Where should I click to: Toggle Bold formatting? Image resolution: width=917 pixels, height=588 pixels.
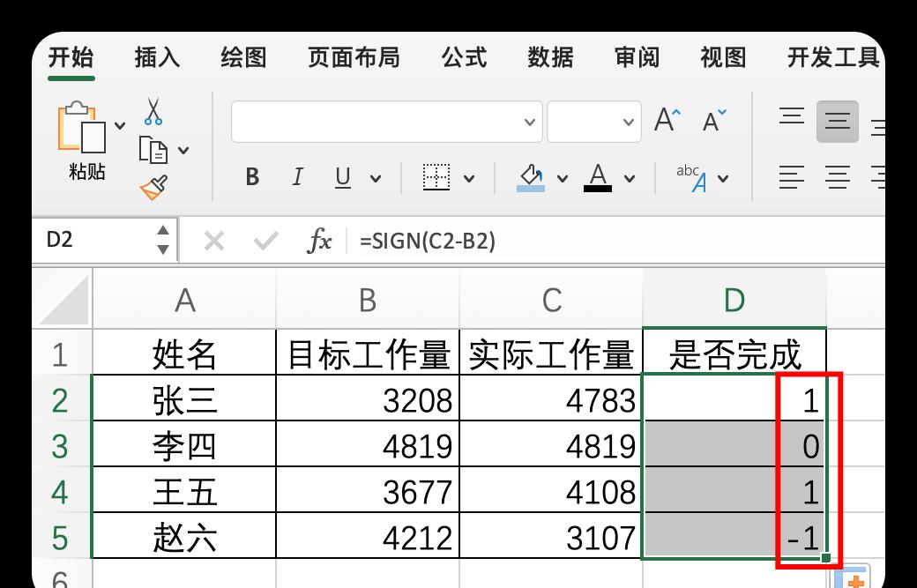click(x=252, y=176)
